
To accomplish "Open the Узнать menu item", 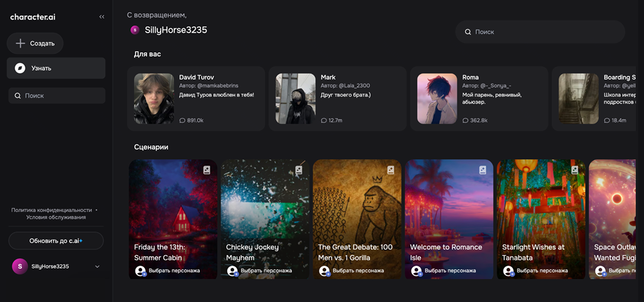I will click(x=56, y=68).
